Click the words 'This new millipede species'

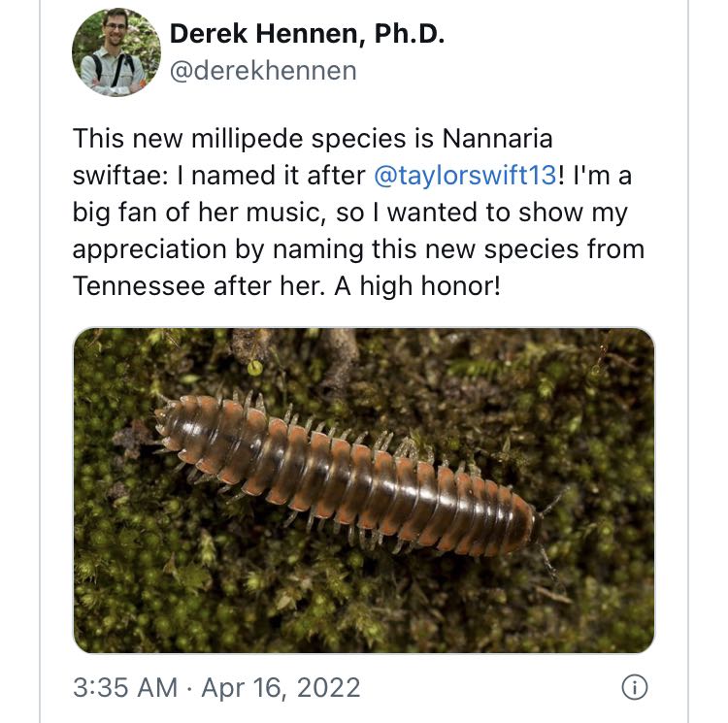(234, 139)
